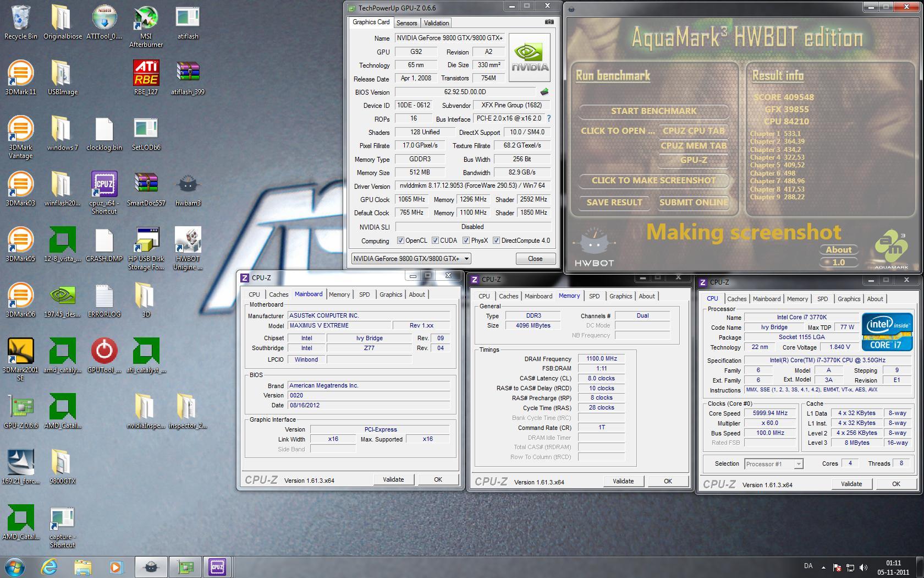Open the SetLODb6 desktop icon
Viewport: 924px width, 578px height.
click(x=146, y=133)
